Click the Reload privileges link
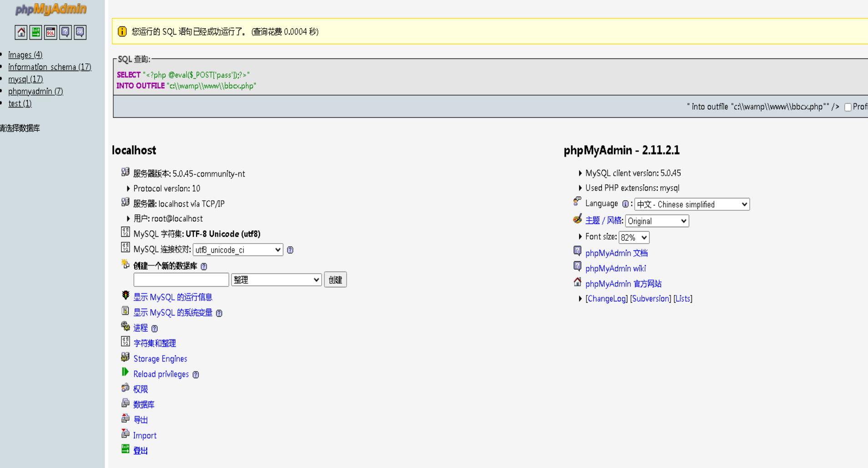868x468 pixels. tap(161, 374)
